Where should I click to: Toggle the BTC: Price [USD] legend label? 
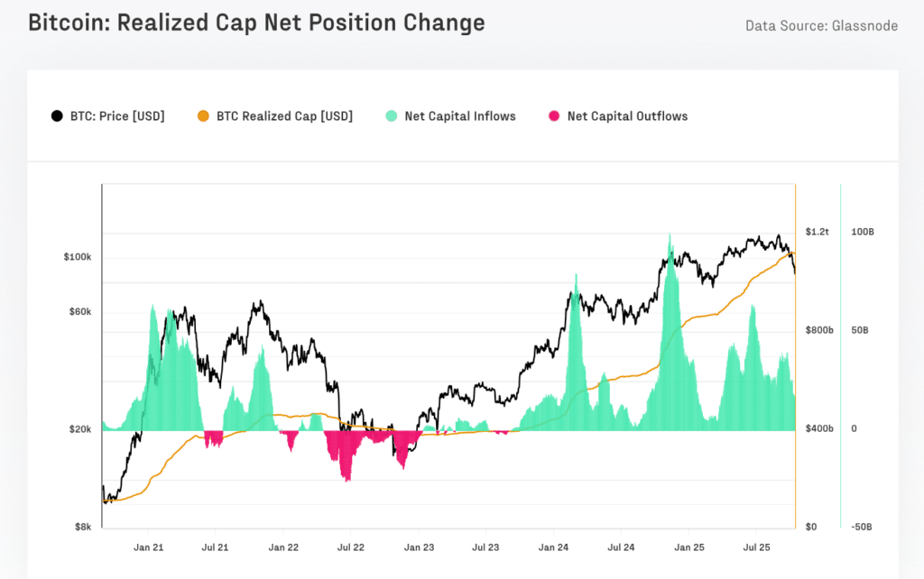(x=117, y=116)
